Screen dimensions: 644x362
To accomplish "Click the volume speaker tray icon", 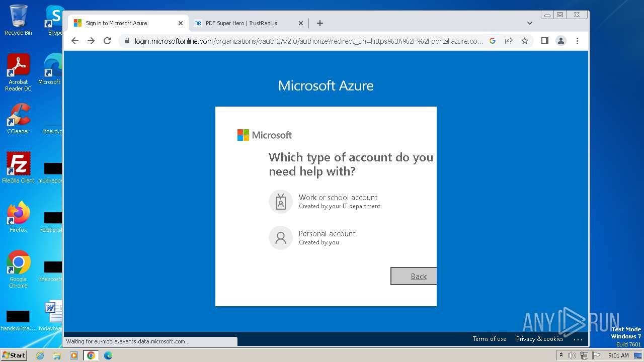I will pyautogui.click(x=572, y=355).
